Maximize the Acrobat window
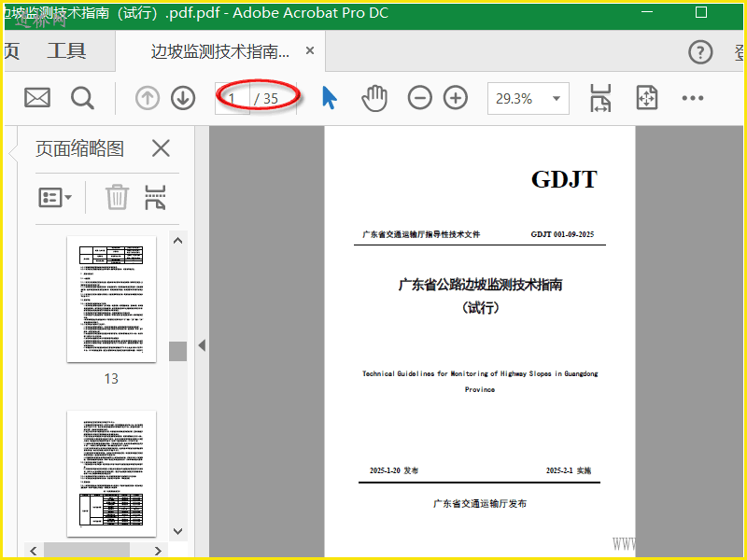Viewport: 747px width, 560px height. [x=701, y=12]
